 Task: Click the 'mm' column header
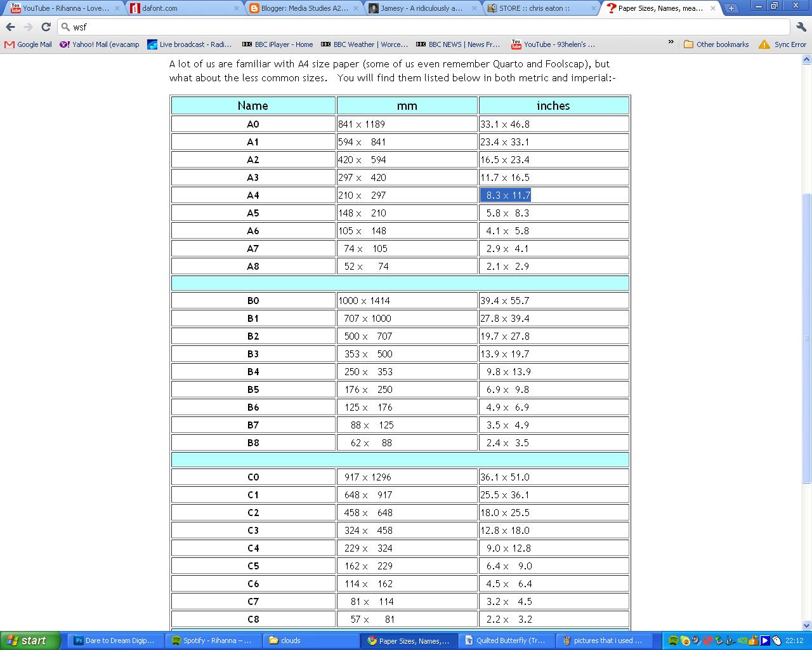407,105
